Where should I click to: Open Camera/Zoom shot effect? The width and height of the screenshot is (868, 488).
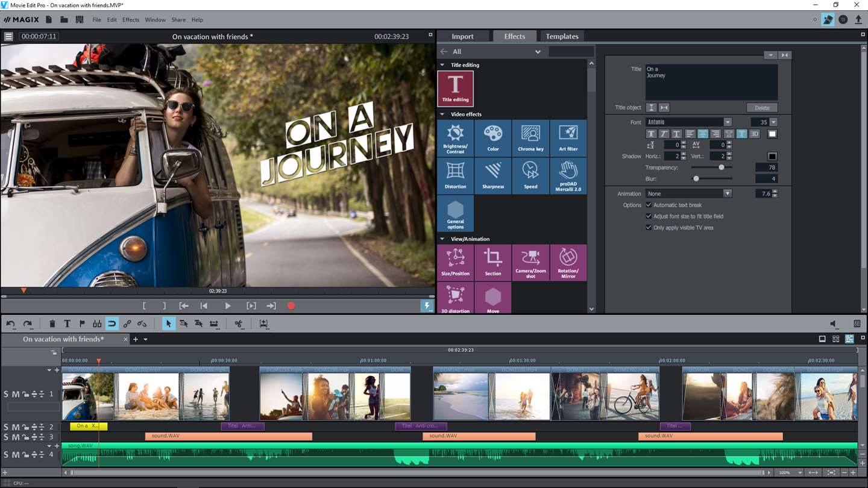click(530, 263)
